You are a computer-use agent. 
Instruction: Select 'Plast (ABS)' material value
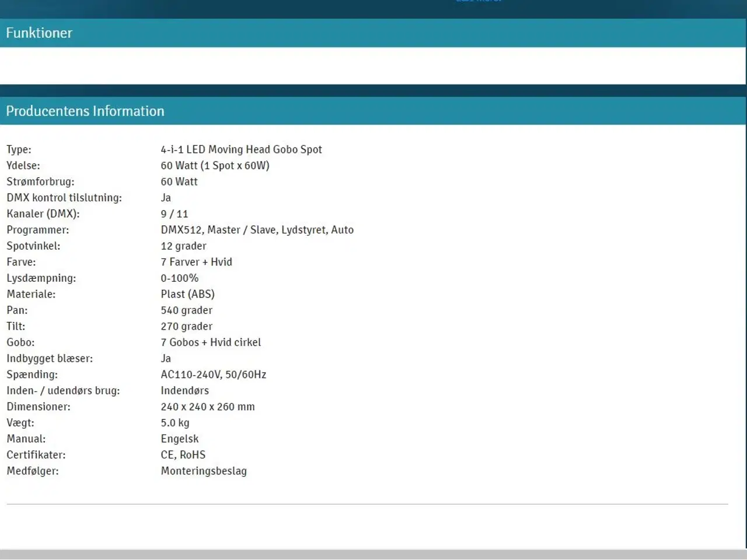(x=188, y=294)
